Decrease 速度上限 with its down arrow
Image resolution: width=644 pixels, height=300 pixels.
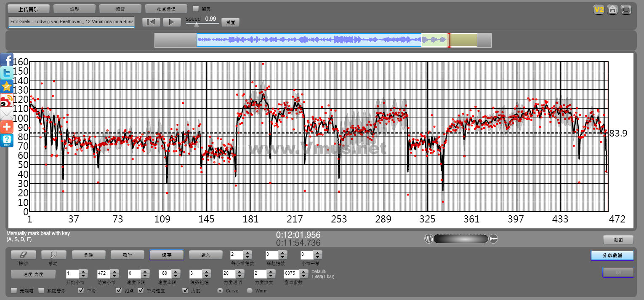click(x=177, y=276)
